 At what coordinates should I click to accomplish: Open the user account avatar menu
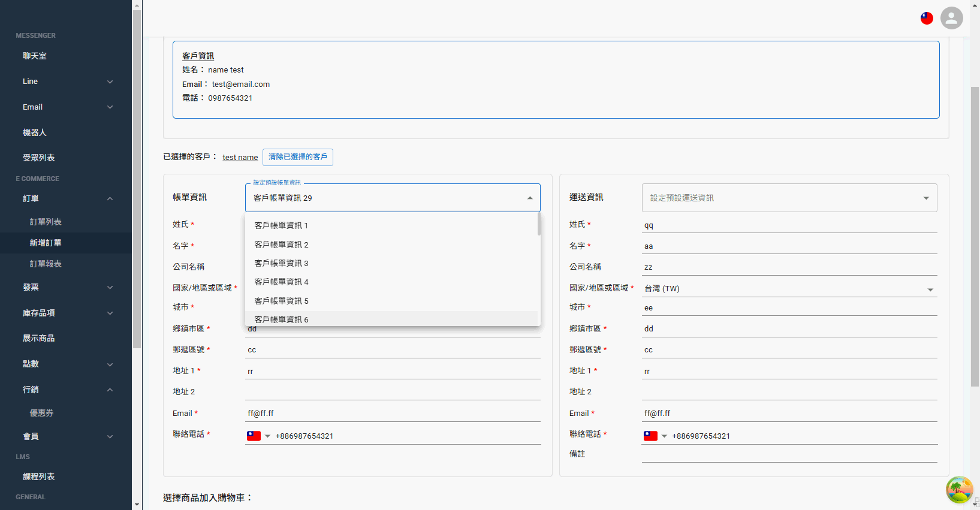(951, 18)
